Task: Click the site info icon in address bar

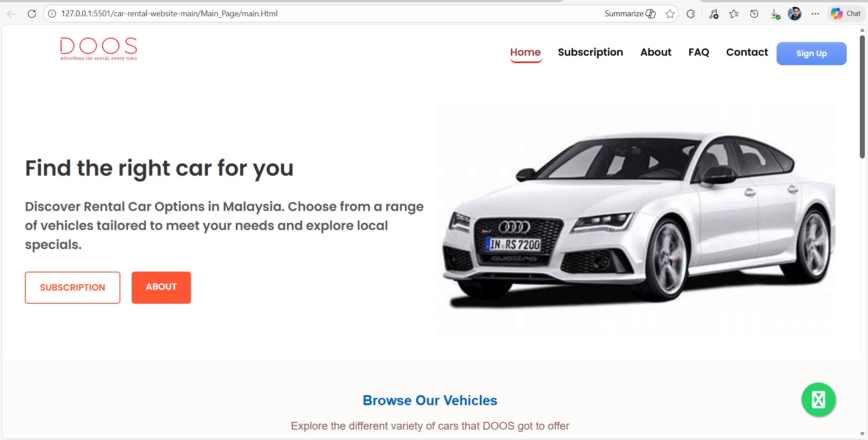Action: (x=52, y=14)
